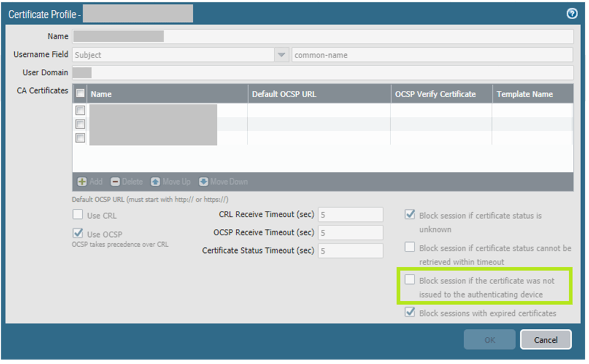Screen dimensions: 589x364
Task: Enable block if certificate not issued to device
Action: (410, 280)
